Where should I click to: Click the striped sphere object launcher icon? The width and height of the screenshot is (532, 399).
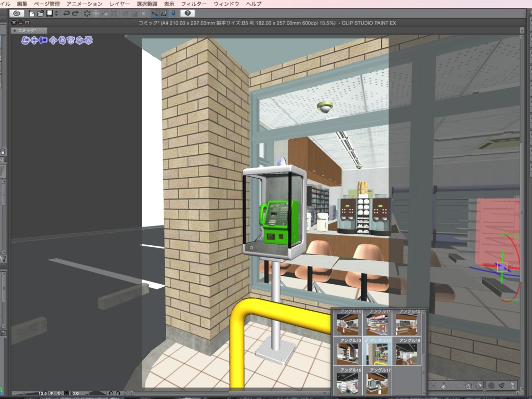pyautogui.click(x=491, y=385)
